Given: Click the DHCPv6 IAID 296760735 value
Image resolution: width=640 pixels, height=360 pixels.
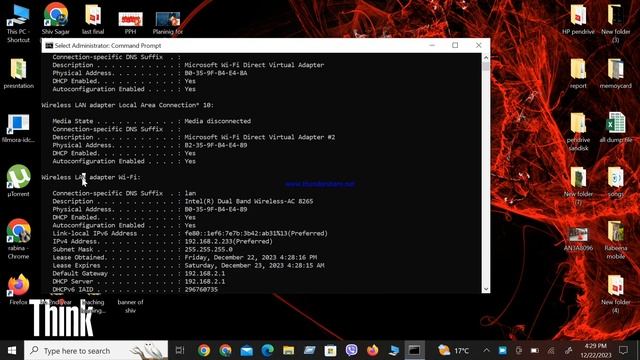Looking at the screenshot, I should [x=201, y=289].
